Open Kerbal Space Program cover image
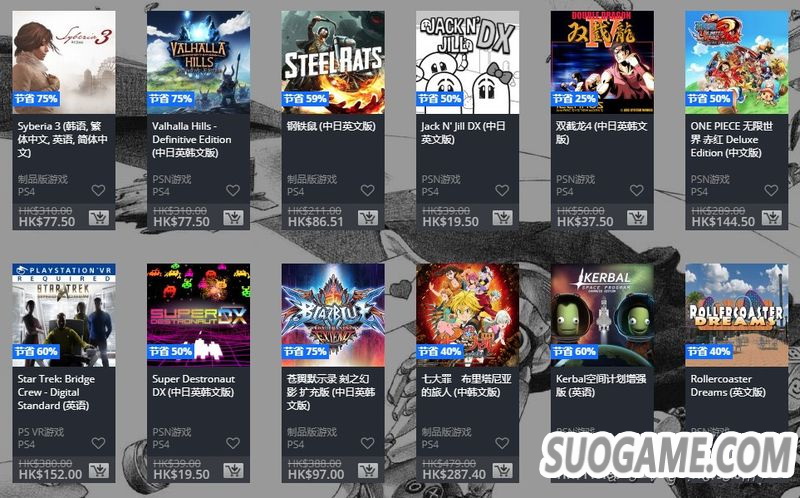800x498 pixels. pyautogui.click(x=603, y=315)
